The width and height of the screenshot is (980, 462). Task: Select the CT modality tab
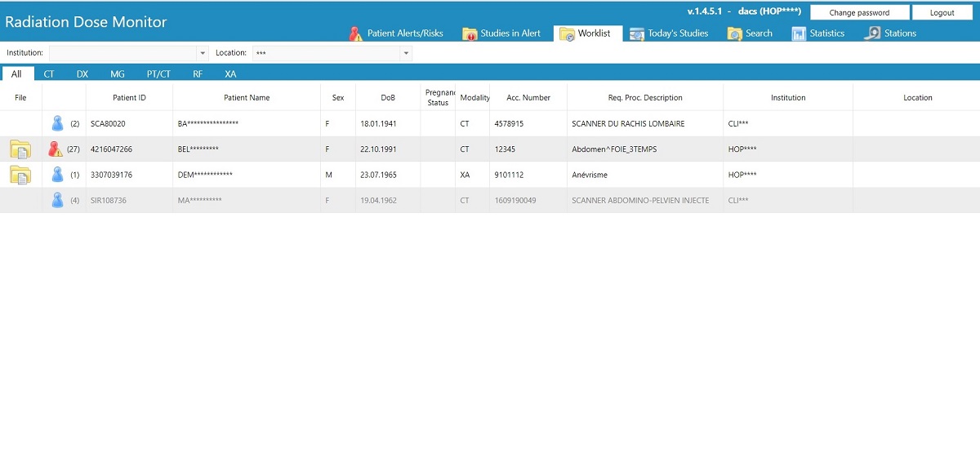[49, 73]
